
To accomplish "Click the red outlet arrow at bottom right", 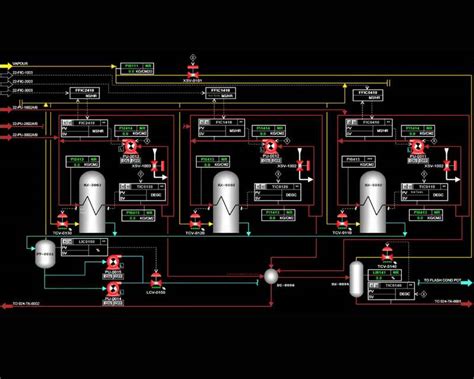I will 467,304.
